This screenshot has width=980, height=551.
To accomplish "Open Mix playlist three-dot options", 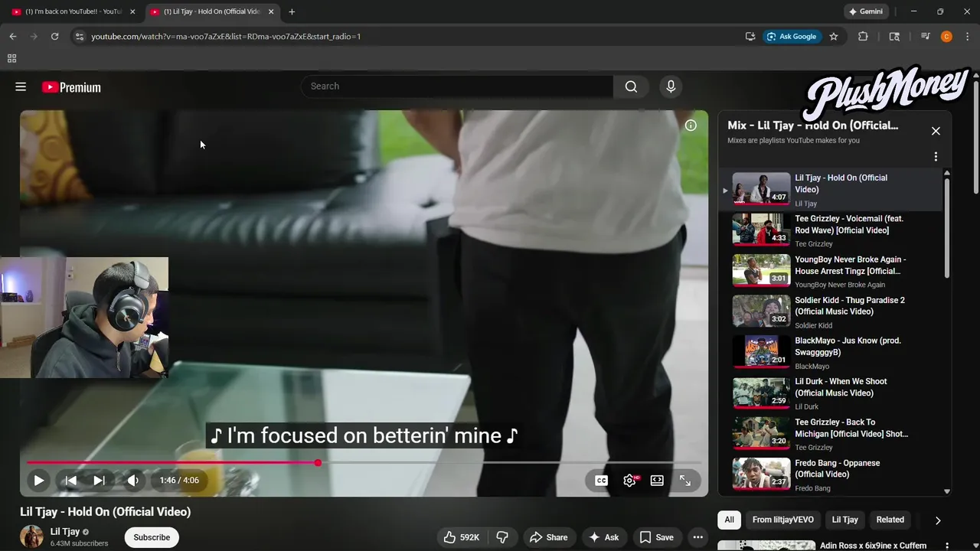I will click(936, 157).
